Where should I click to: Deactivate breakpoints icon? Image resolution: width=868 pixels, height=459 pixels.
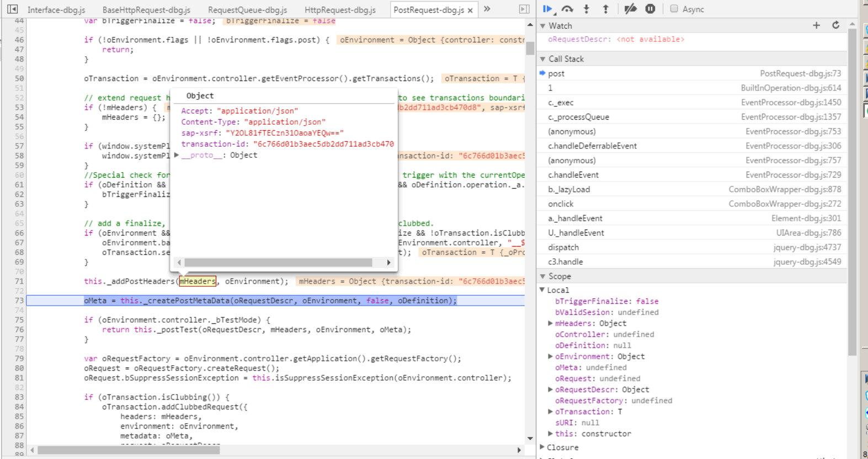630,9
